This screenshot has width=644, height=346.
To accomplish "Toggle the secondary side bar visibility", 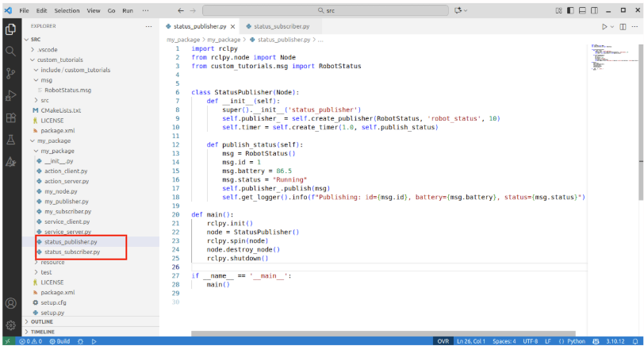I will pyautogui.click(x=595, y=10).
